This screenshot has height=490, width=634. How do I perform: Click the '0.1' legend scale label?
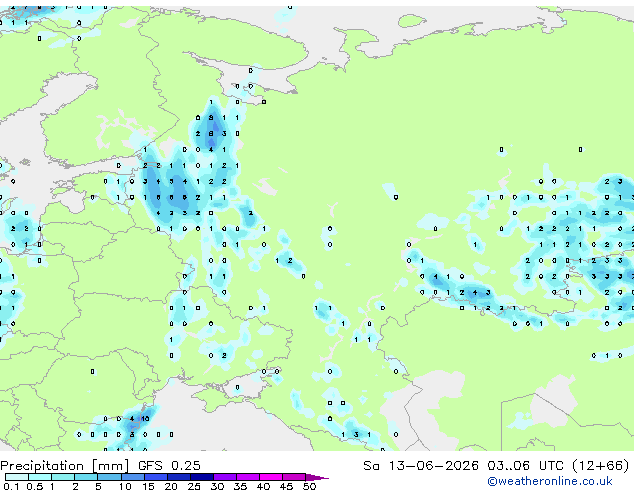[11, 486]
